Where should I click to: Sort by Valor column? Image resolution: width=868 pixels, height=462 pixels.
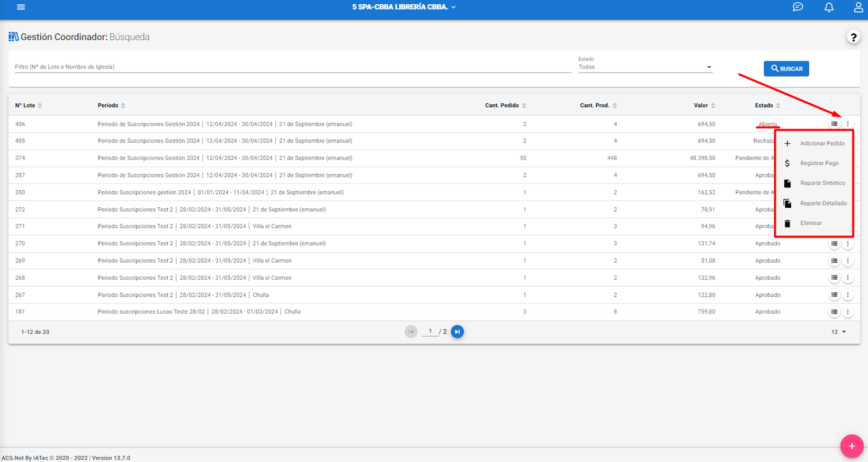coord(704,105)
